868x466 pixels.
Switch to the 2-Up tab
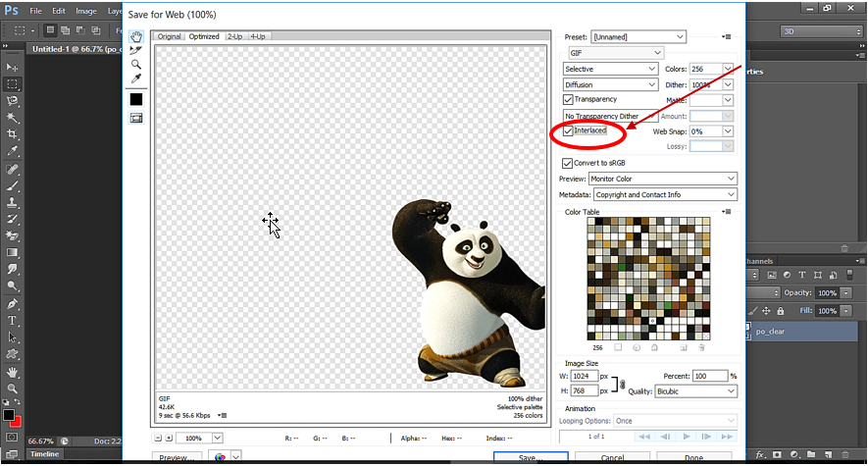pyautogui.click(x=234, y=36)
